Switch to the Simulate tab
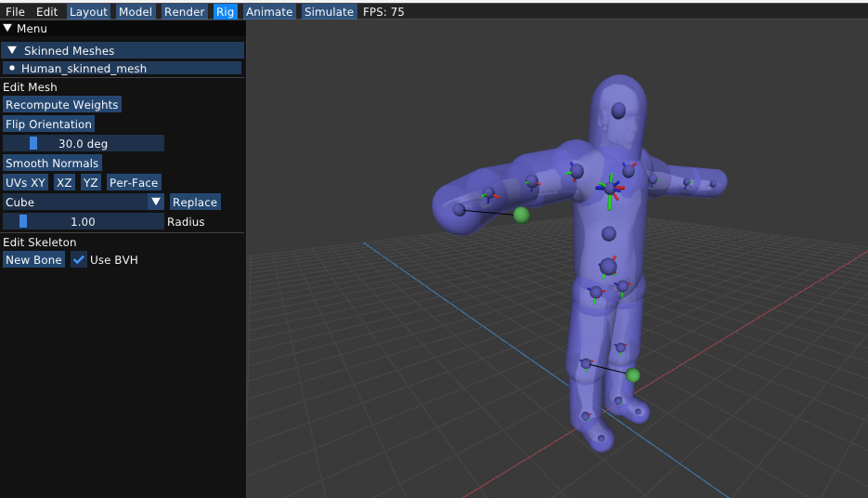This screenshot has height=498, width=868. (x=329, y=12)
